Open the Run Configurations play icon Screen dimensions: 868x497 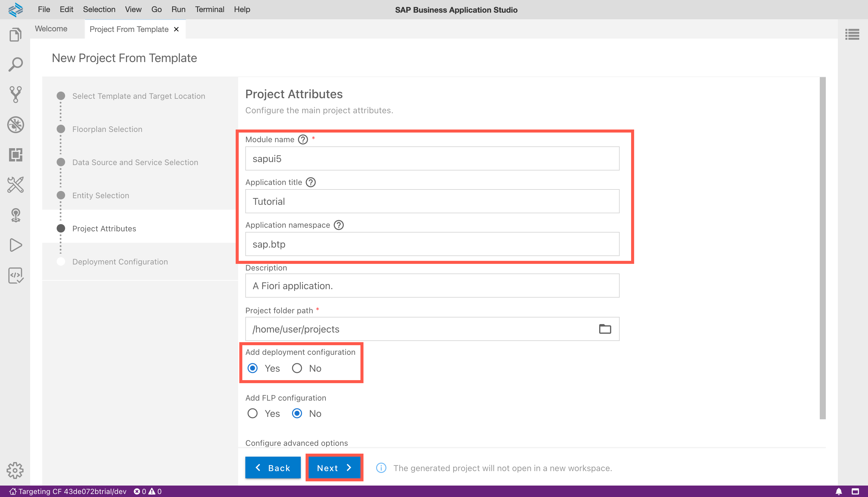15,245
